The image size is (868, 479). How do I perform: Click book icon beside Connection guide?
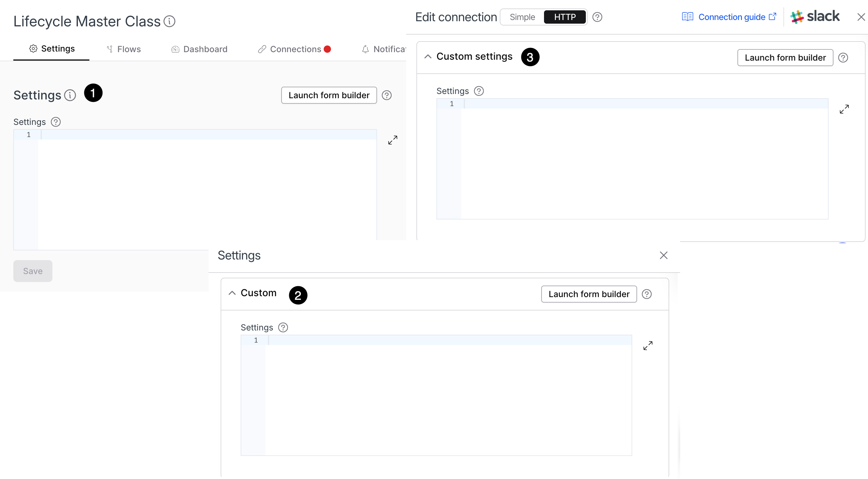(x=687, y=17)
